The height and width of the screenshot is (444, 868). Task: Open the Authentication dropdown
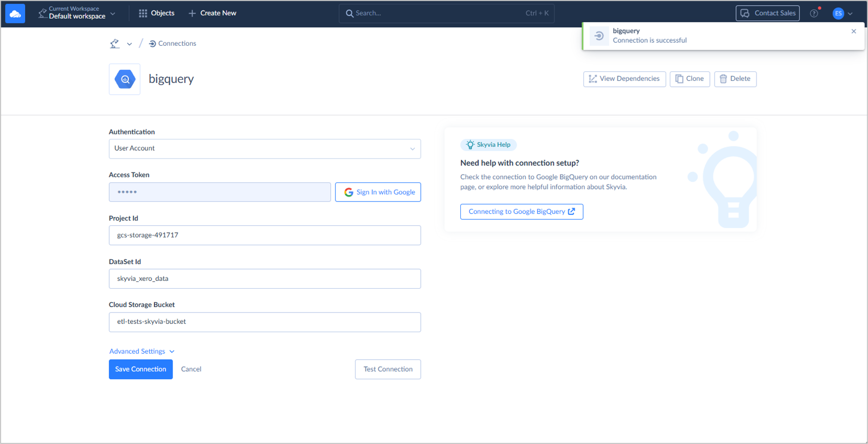(x=264, y=149)
